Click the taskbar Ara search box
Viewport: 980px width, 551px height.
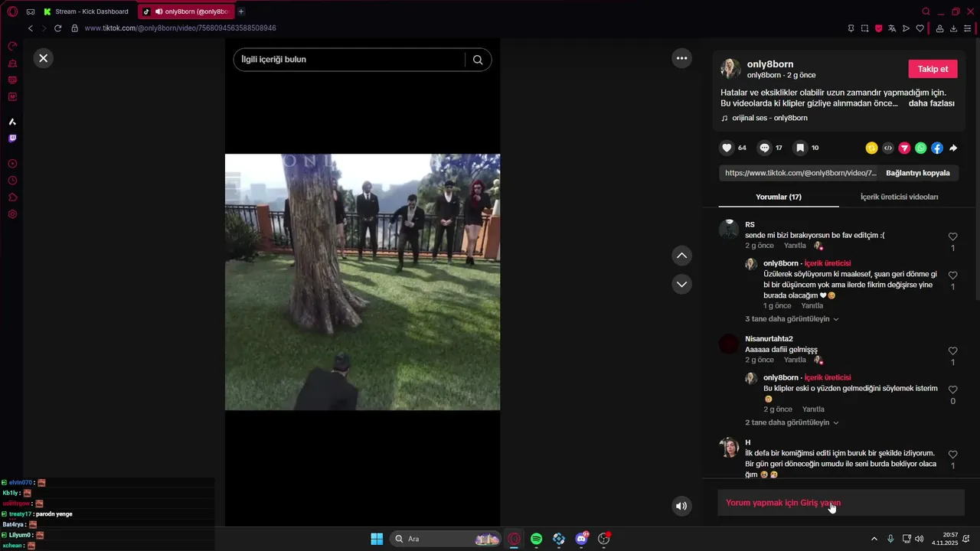coord(446,539)
